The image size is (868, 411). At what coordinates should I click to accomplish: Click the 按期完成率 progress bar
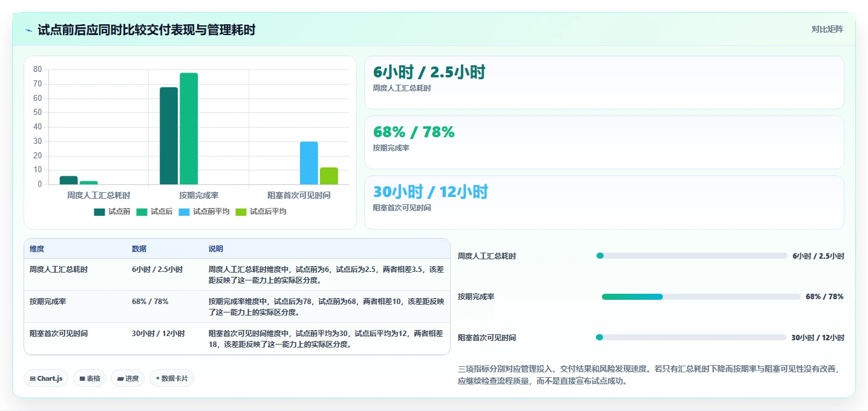(x=701, y=297)
